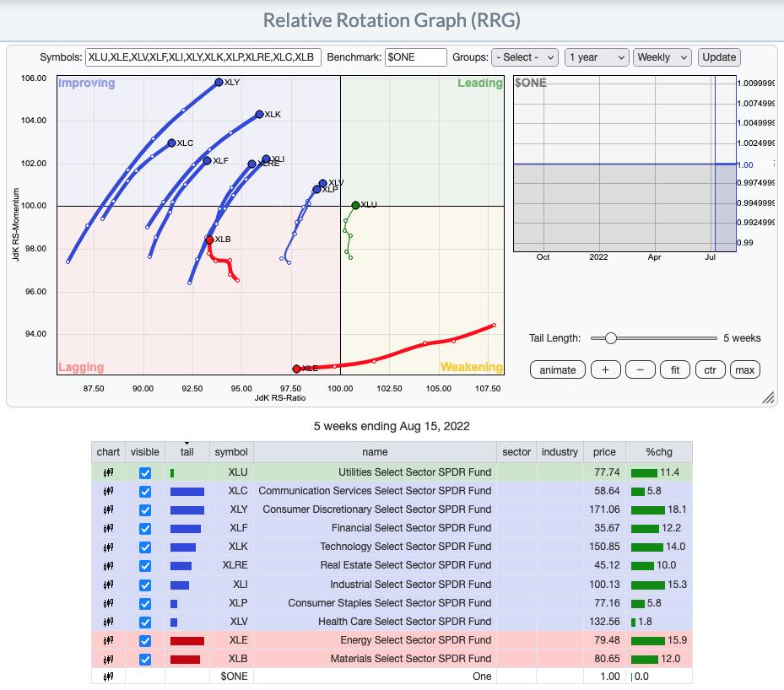This screenshot has height=690, width=784.
Task: Click the red XLB point on graph
Action: (209, 240)
